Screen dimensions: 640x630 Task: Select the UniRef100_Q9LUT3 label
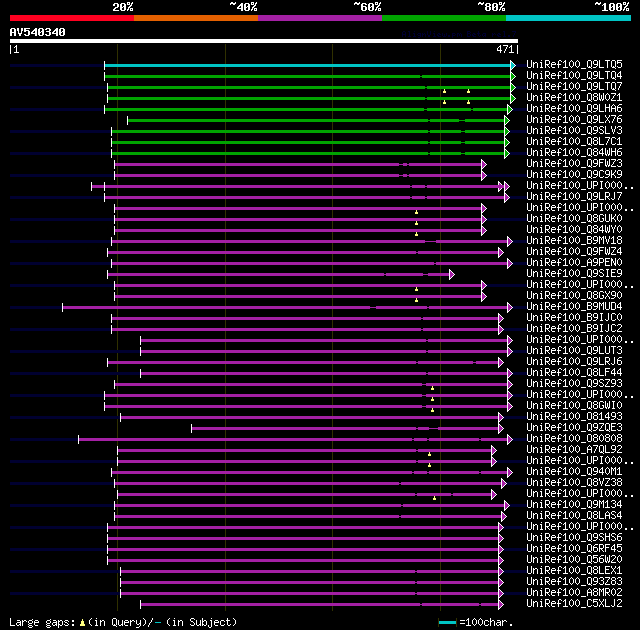574,351
